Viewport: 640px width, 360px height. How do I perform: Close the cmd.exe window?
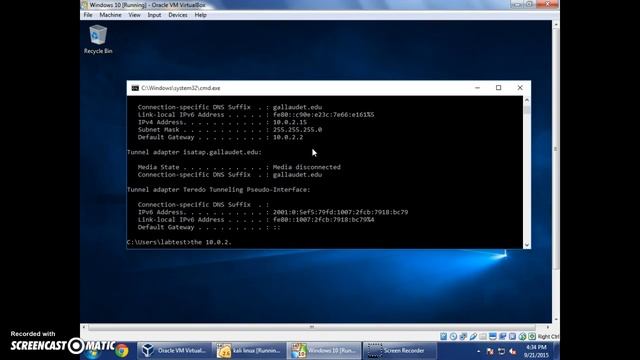pyautogui.click(x=520, y=88)
